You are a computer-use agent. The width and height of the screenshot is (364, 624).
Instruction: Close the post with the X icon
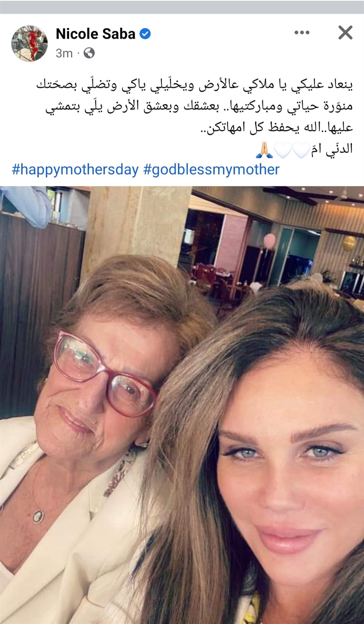(x=345, y=33)
